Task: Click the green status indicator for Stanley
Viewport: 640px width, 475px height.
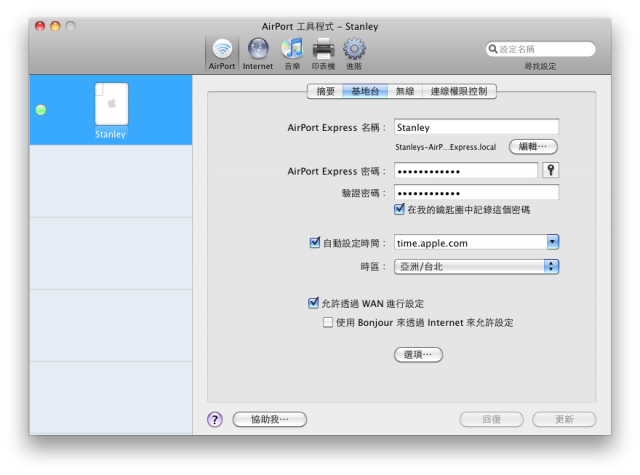Action: point(41,110)
